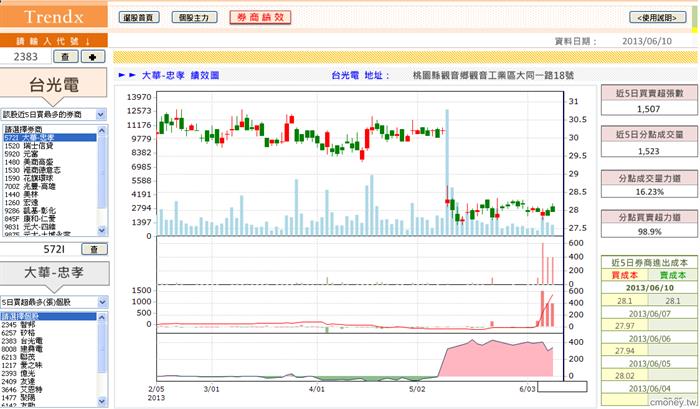Screen dimensions: 700x409
Task: Select the 請選擇券商 placeholder row
Action: tap(50, 129)
